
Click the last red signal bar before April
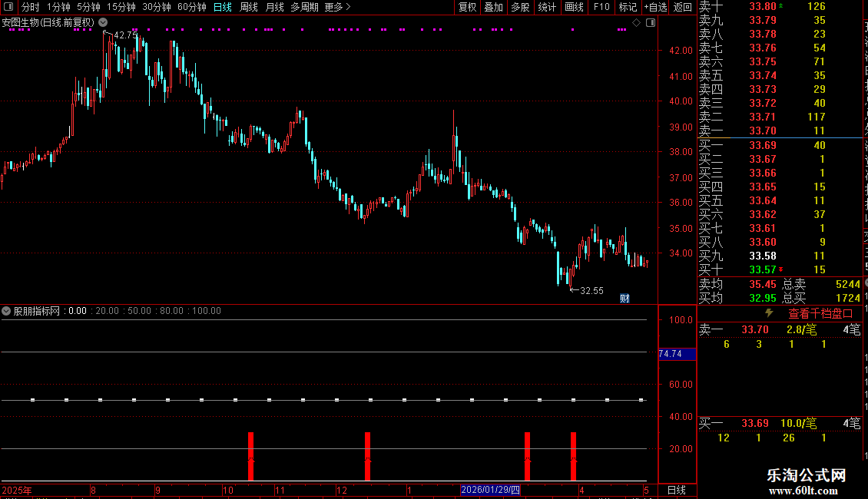pos(574,457)
